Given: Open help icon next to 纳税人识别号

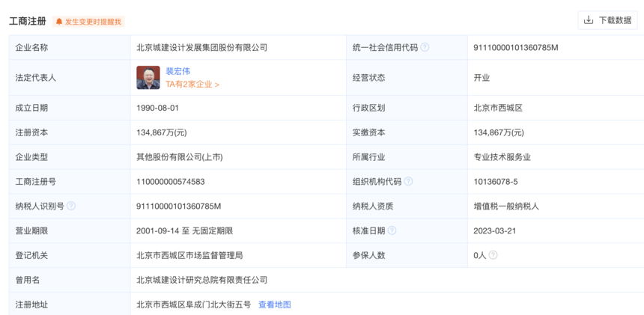Looking at the screenshot, I should 71,206.
